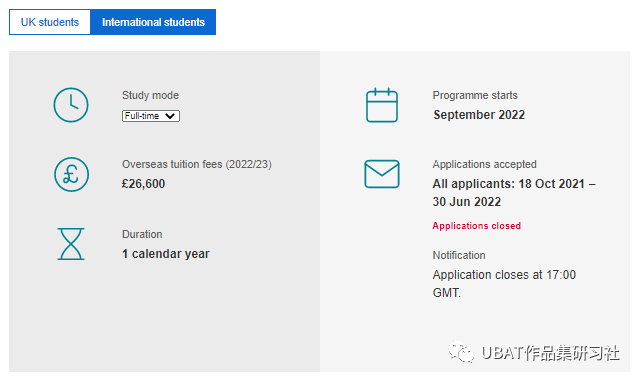Click the WeChat logo in the watermark
The width and height of the screenshot is (640, 381).
(461, 352)
